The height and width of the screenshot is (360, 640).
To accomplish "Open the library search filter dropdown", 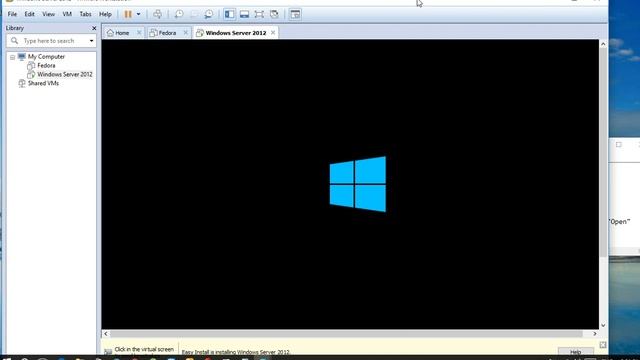I will pyautogui.click(x=91, y=41).
